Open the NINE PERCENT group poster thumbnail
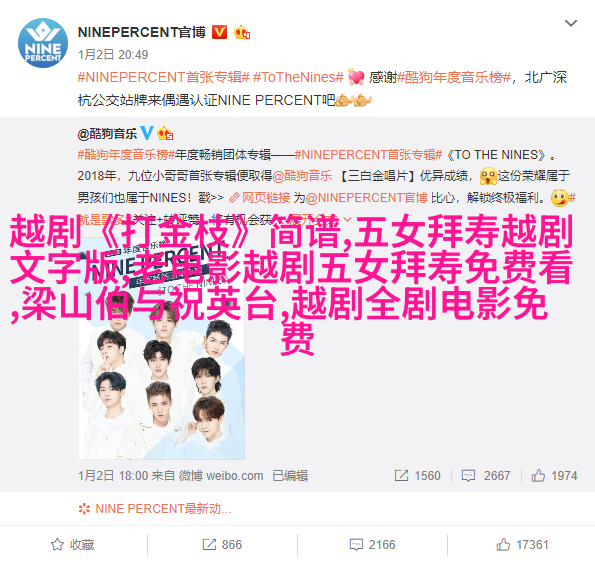This screenshot has height=562, width=595. 162,348
